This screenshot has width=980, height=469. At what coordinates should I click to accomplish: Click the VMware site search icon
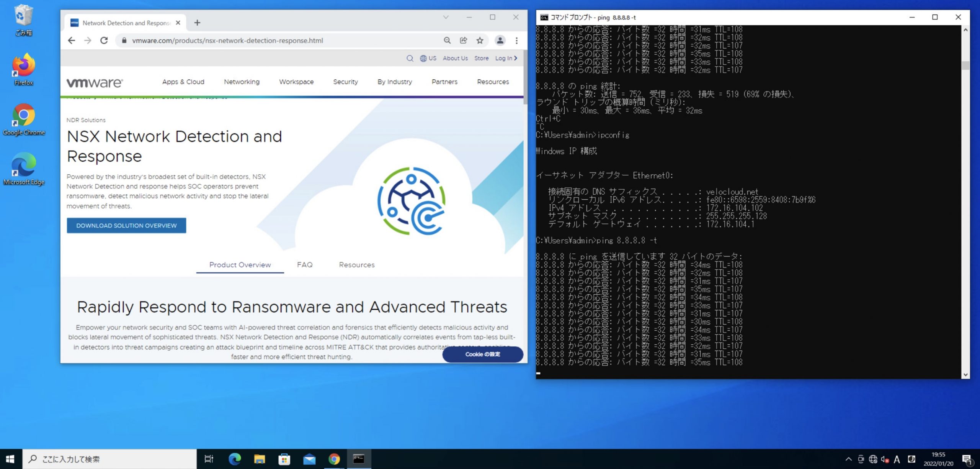[410, 58]
